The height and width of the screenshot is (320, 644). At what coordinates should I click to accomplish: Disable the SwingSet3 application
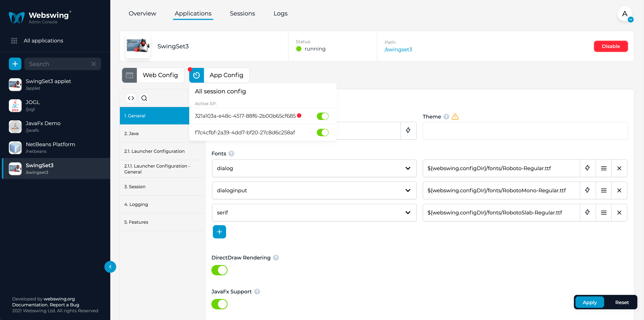611,46
